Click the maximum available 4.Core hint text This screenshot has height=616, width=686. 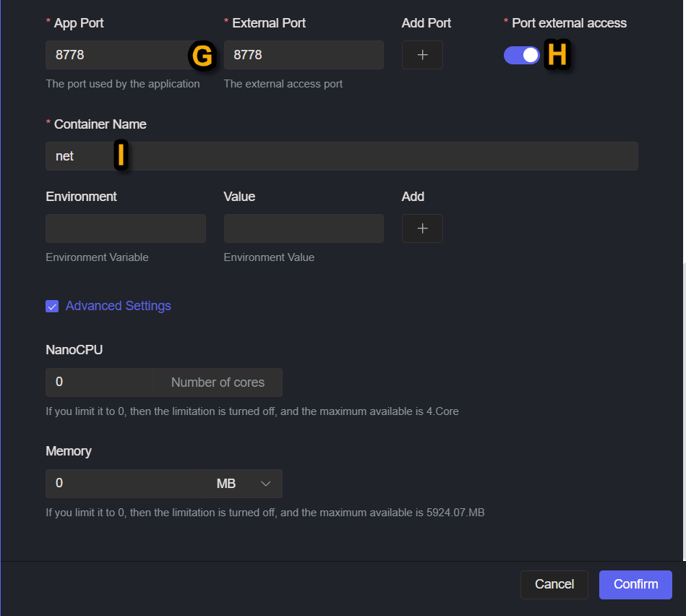(x=252, y=411)
